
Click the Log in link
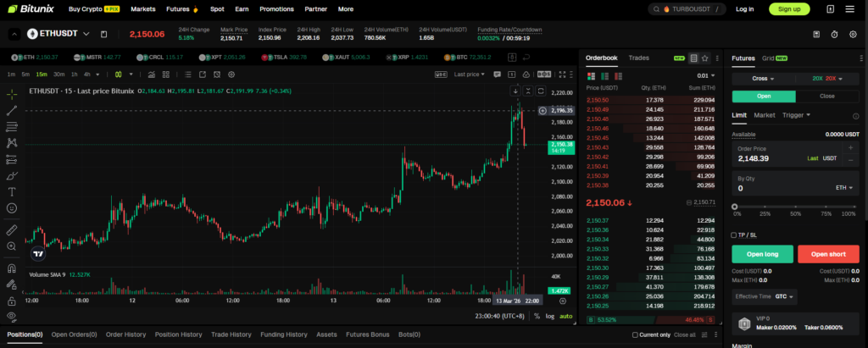coord(744,9)
